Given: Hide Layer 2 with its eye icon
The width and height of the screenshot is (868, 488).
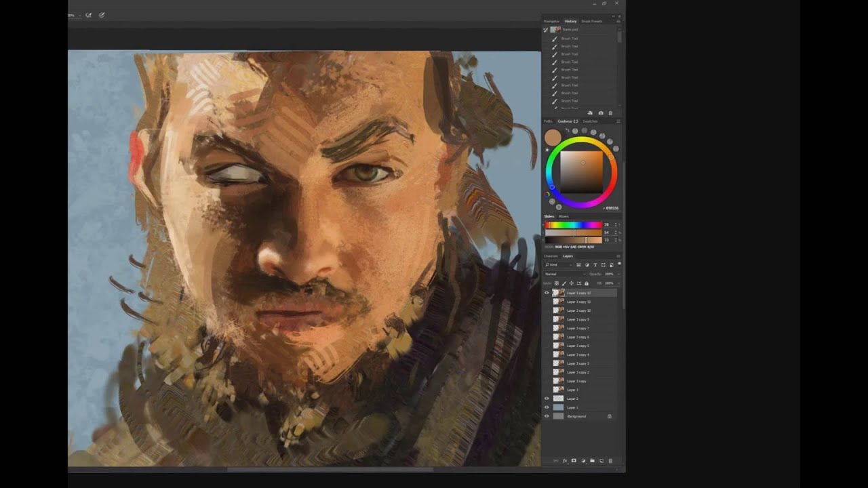Looking at the screenshot, I should [547, 399].
